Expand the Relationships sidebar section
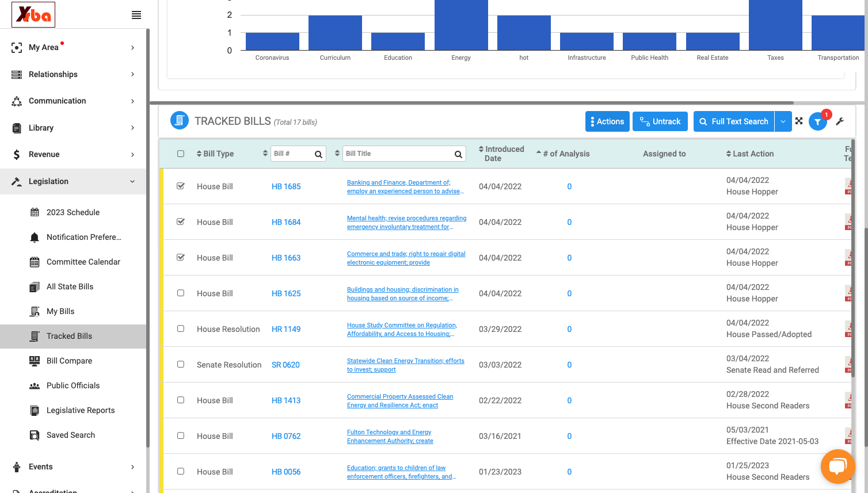 (x=74, y=74)
